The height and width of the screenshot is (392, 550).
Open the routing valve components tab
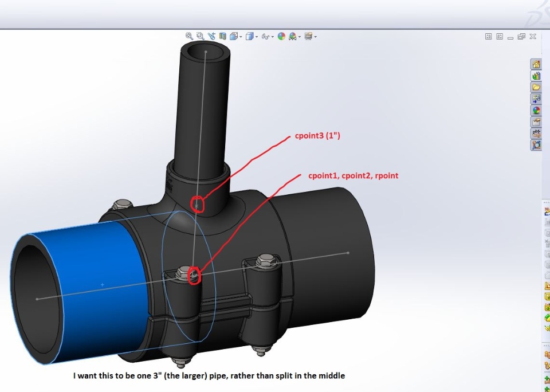pyautogui.click(x=536, y=134)
